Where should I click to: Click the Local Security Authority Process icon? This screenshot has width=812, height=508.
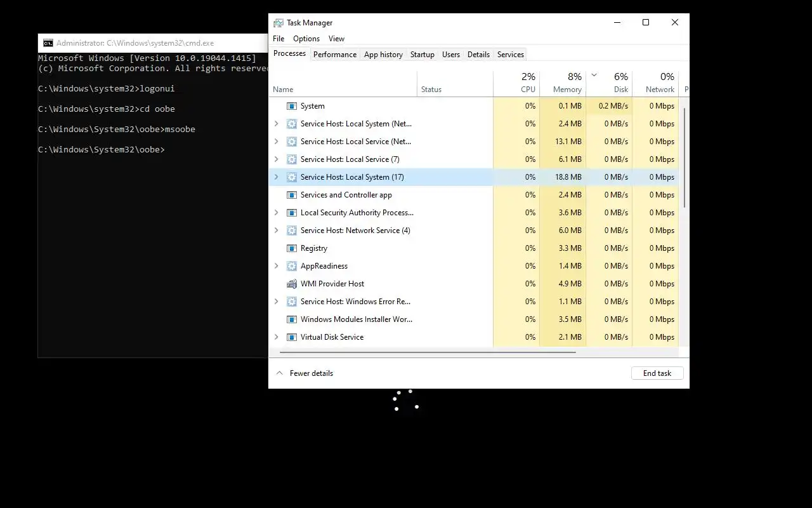(292, 213)
